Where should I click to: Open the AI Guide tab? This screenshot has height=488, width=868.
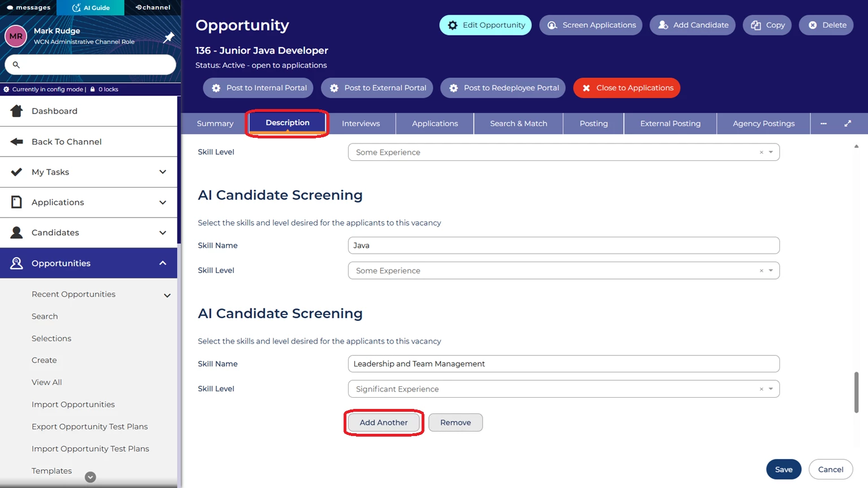91,7
